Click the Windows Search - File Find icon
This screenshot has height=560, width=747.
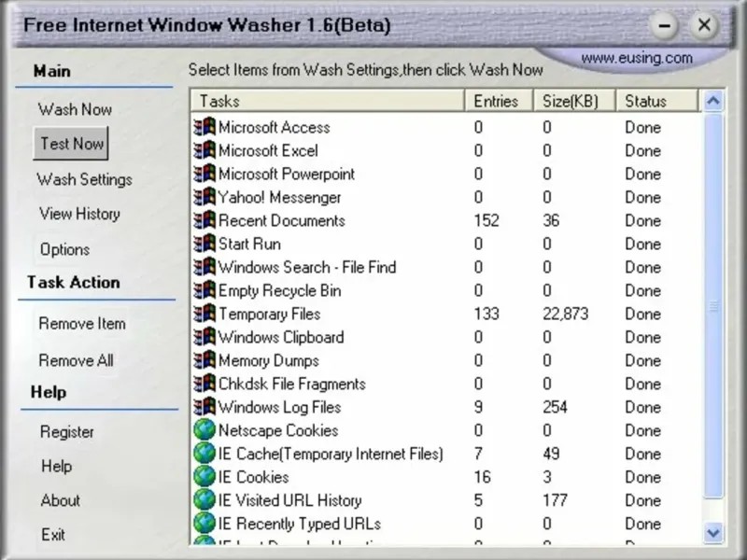[204, 267]
